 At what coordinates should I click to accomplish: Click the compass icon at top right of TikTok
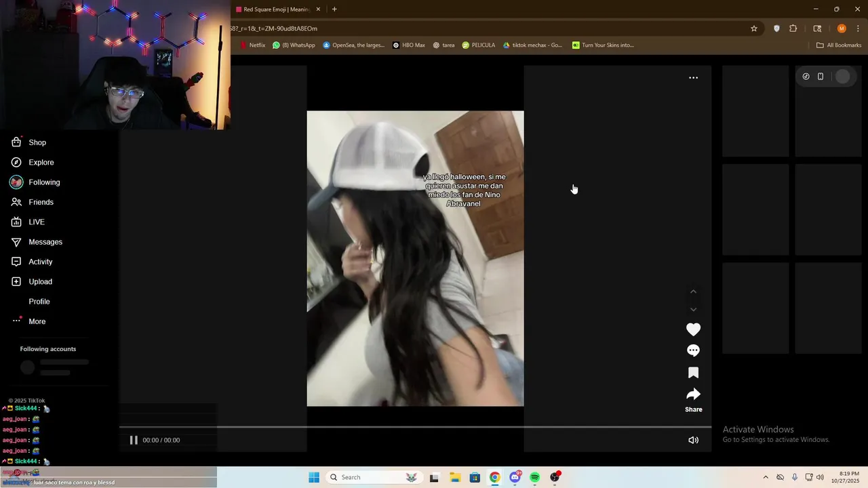(x=806, y=77)
